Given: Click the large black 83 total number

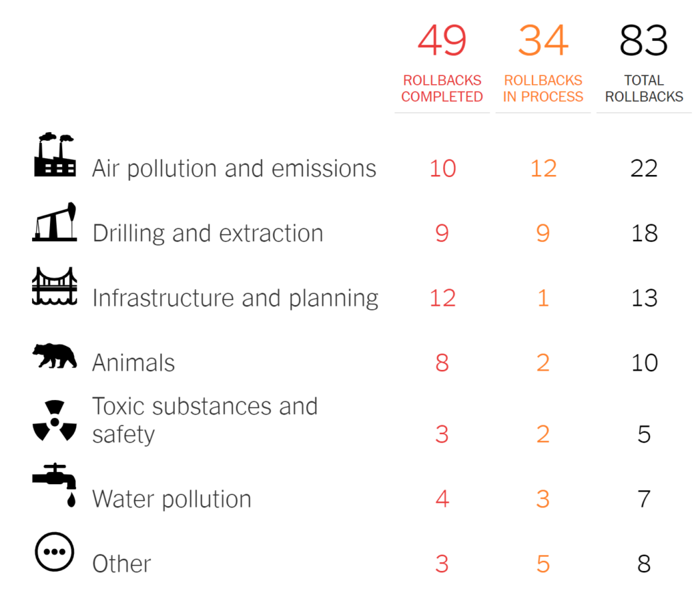Looking at the screenshot, I should pos(644,40).
